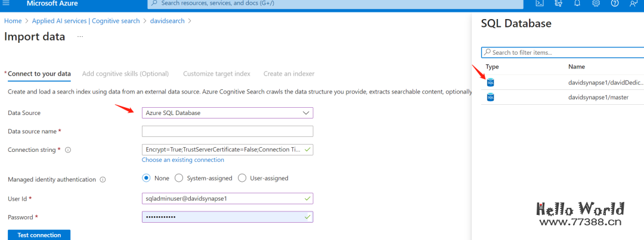This screenshot has width=644, height=240.
Task: Click the Connection string info icon
Action: click(x=68, y=150)
